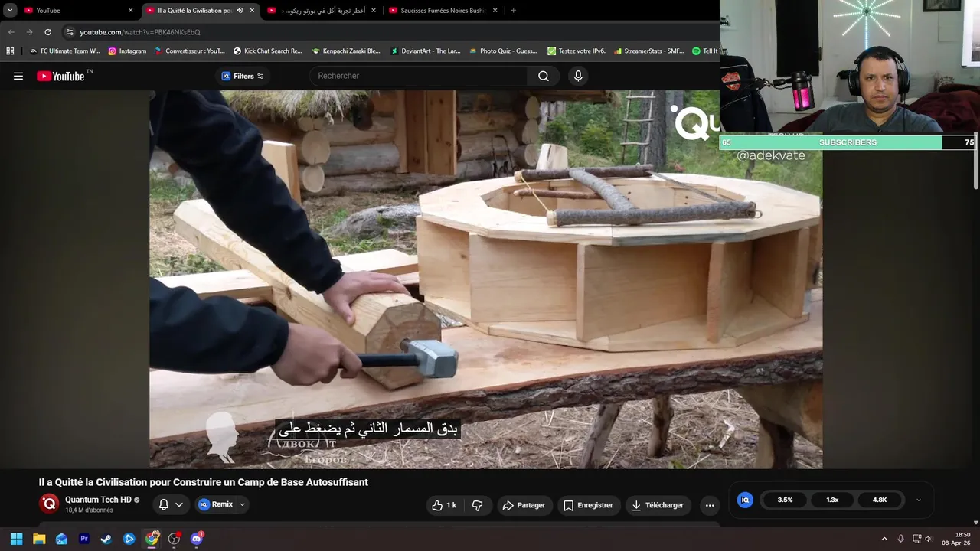Open File Explorer from the taskbar
This screenshot has height=551, width=980.
pyautogui.click(x=39, y=539)
